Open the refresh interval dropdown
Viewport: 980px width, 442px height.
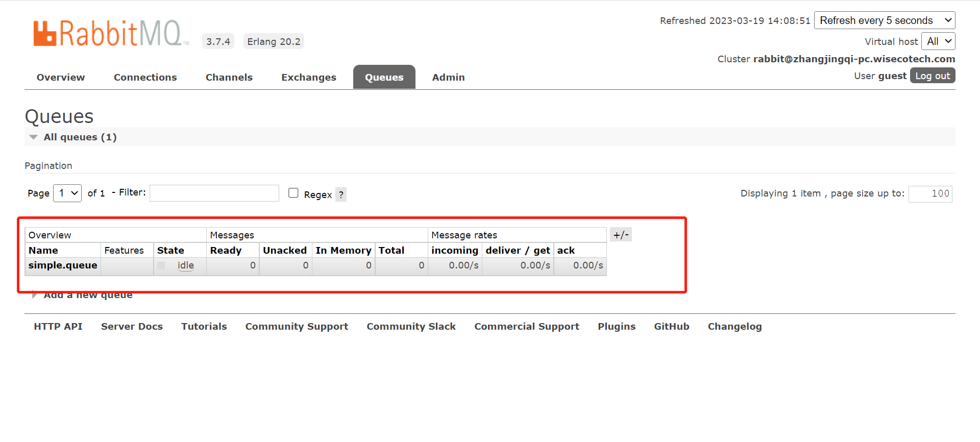[x=885, y=20]
